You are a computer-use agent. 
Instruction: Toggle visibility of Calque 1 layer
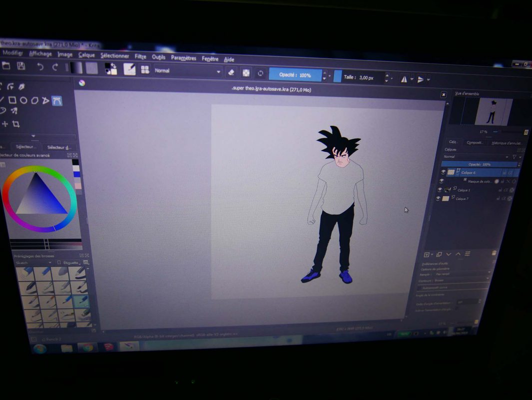tap(440, 189)
